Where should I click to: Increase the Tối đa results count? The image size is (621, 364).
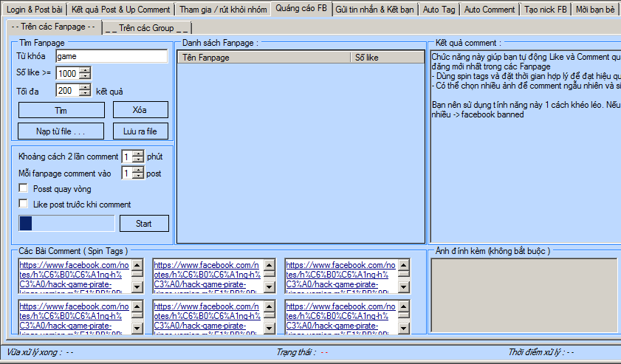tap(84, 88)
